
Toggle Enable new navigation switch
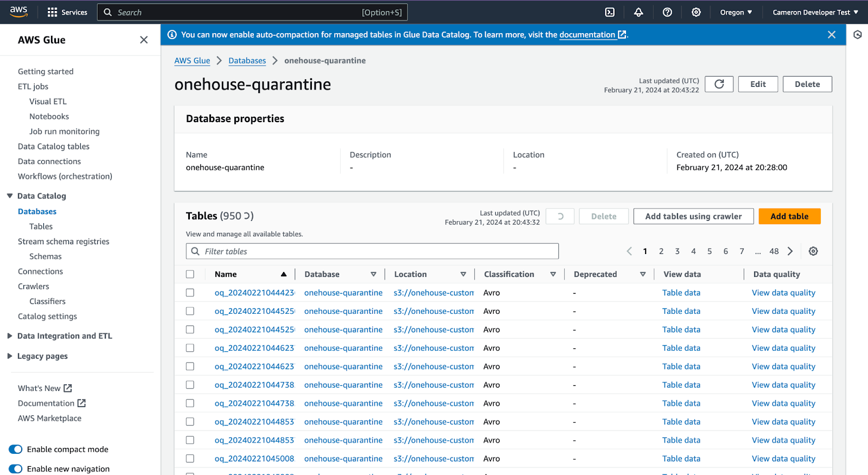[x=16, y=469]
